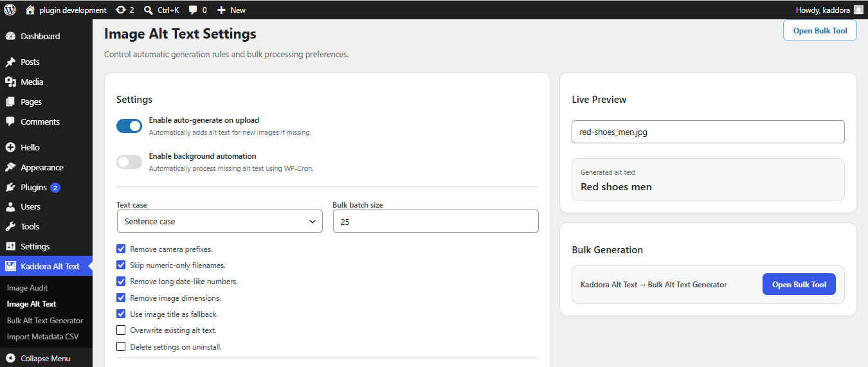Uncheck Skip numeric-only filenames
The height and width of the screenshot is (367, 868).
pyautogui.click(x=121, y=265)
